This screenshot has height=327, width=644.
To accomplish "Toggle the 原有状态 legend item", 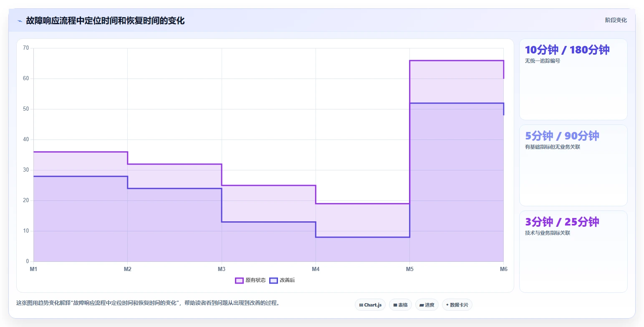I will [x=250, y=280].
